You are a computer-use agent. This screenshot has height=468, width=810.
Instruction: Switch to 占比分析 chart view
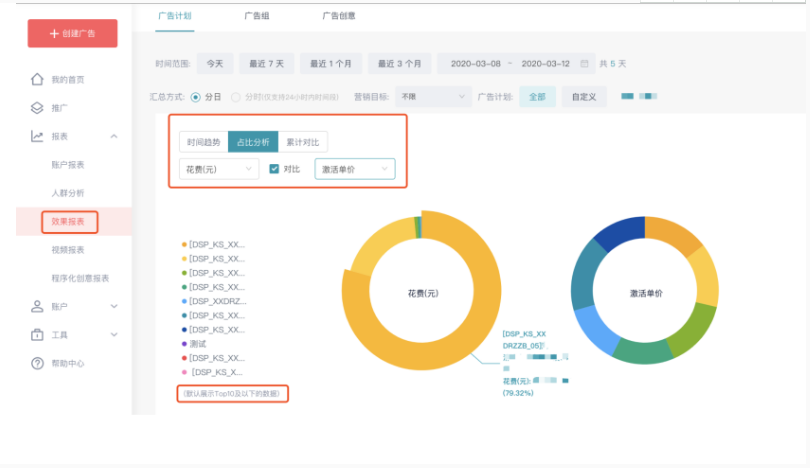(253, 142)
